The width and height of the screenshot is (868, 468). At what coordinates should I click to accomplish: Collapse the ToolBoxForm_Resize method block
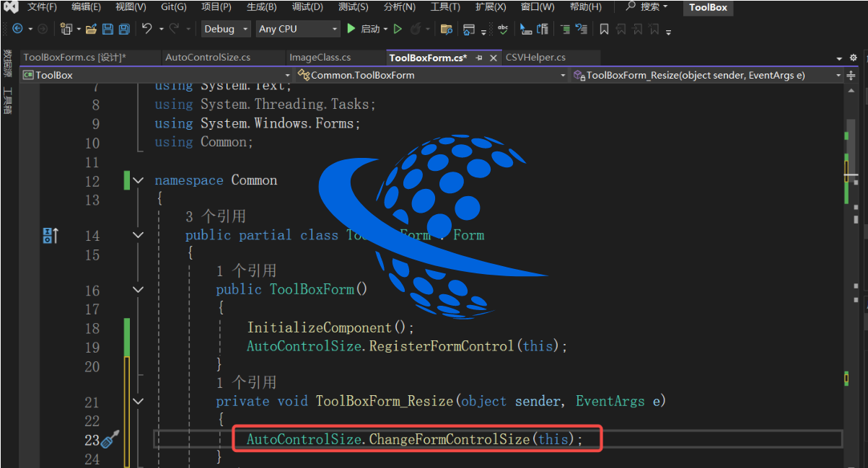(138, 401)
